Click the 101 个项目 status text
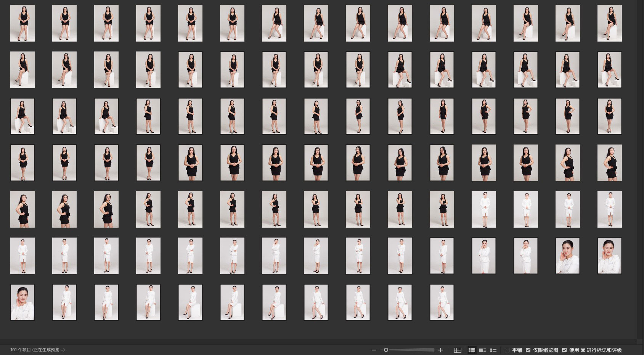 point(37,350)
